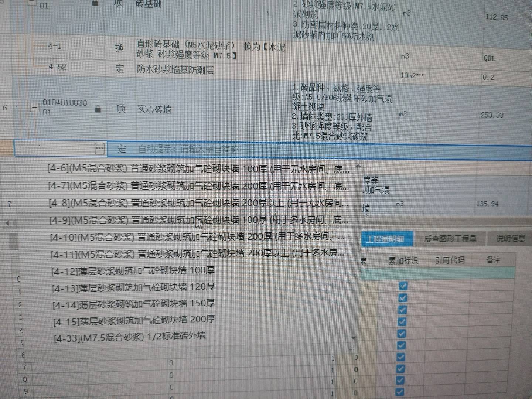The image size is (532, 399).
Task: Select the 4-52 quota code cell
Action: 58,67
